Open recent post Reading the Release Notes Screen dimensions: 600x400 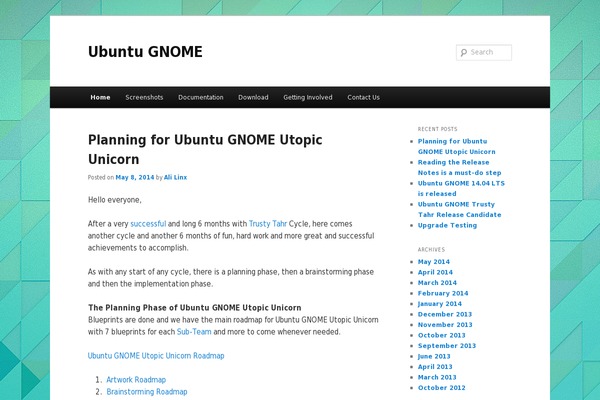[x=460, y=167]
